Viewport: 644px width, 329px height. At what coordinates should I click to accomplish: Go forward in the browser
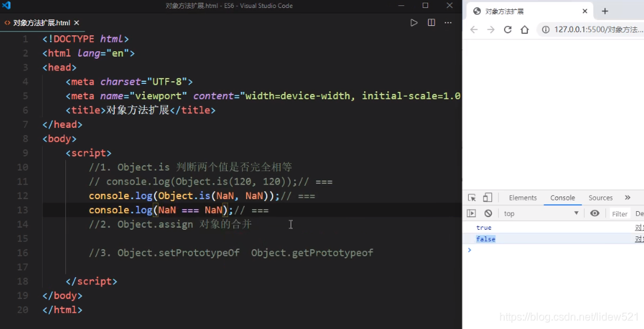pos(491,29)
